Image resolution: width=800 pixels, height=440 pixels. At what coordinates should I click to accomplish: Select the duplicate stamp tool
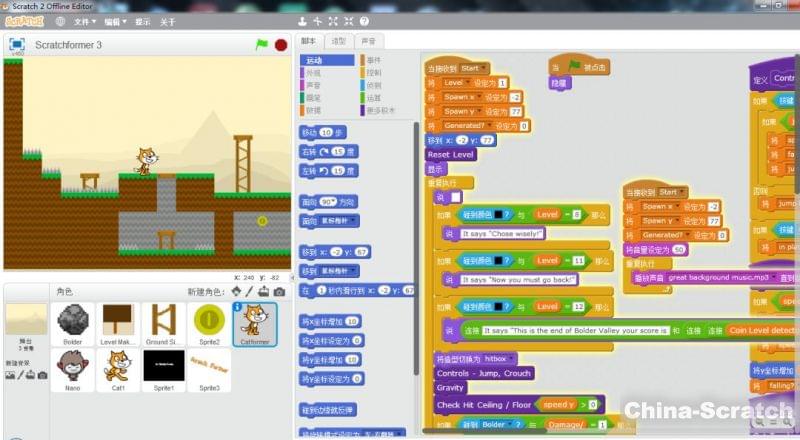(x=303, y=21)
